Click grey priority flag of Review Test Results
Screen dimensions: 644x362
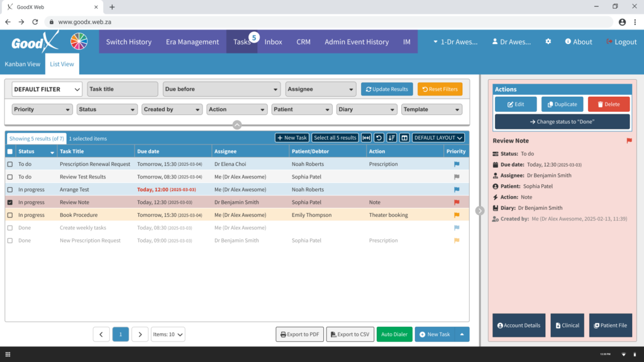(x=457, y=177)
